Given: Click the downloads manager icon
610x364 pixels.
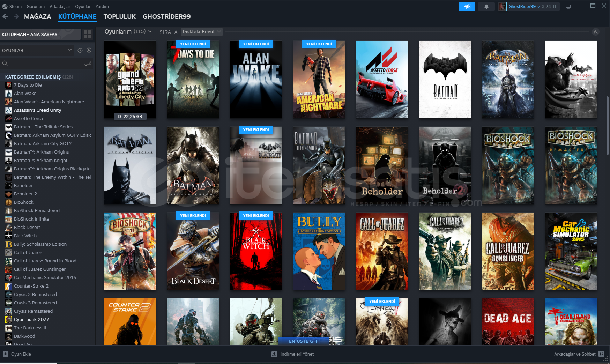Looking at the screenshot, I should click(274, 354).
